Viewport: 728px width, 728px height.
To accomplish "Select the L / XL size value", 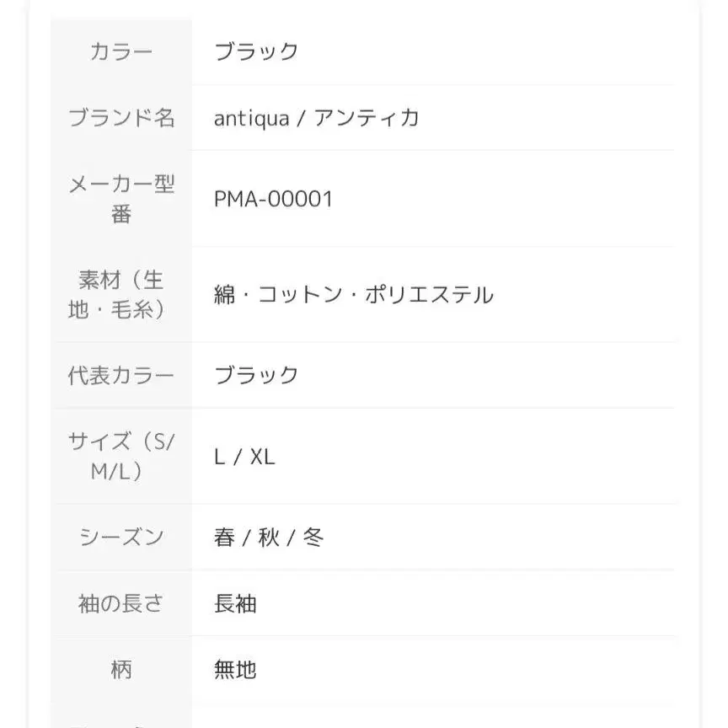I will [x=244, y=457].
